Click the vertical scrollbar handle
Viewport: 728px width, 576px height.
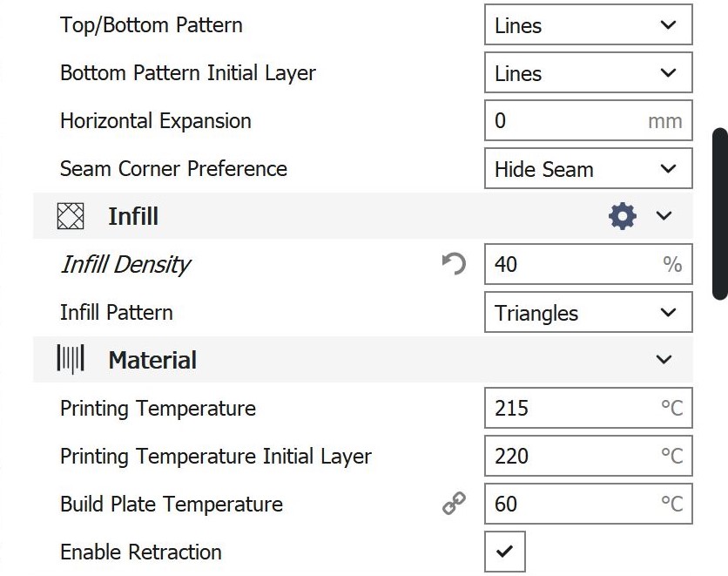[x=720, y=213]
